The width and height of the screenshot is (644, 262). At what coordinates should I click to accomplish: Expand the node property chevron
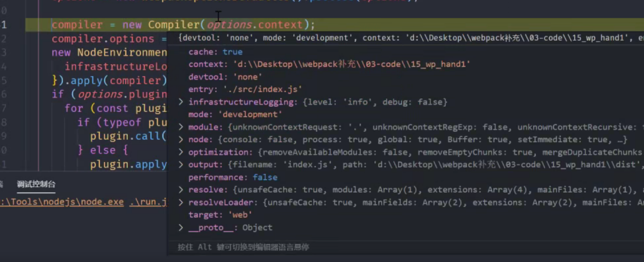[181, 139]
